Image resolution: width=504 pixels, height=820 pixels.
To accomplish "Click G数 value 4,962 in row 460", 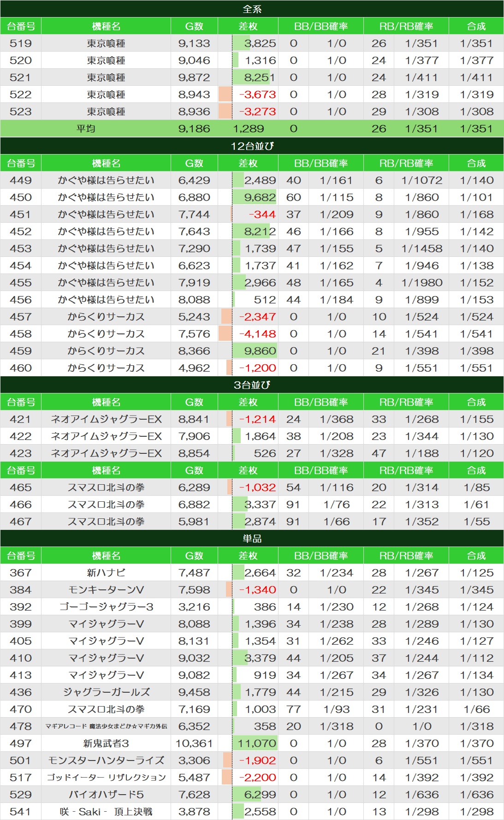I will point(194,368).
